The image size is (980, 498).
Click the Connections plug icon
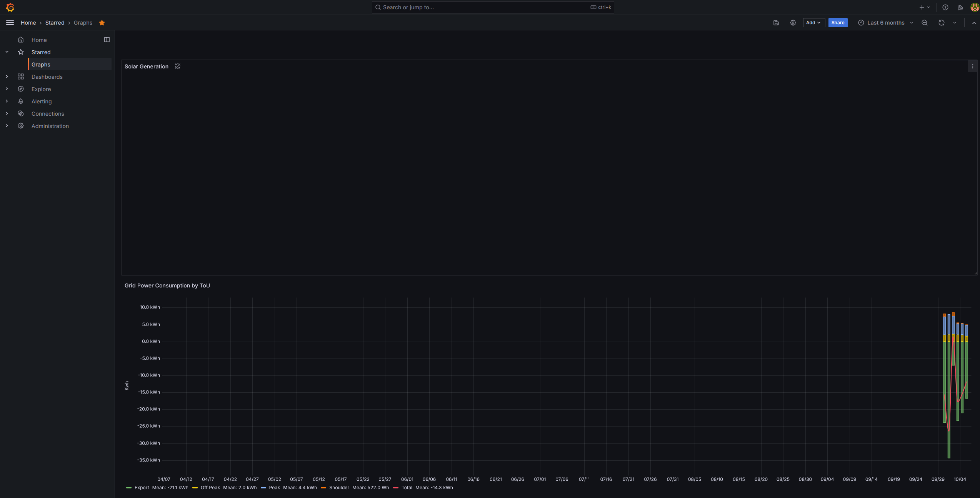(x=21, y=113)
